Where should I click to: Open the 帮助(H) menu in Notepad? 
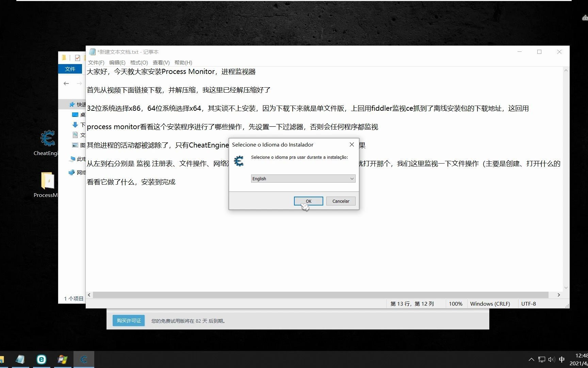tap(183, 62)
